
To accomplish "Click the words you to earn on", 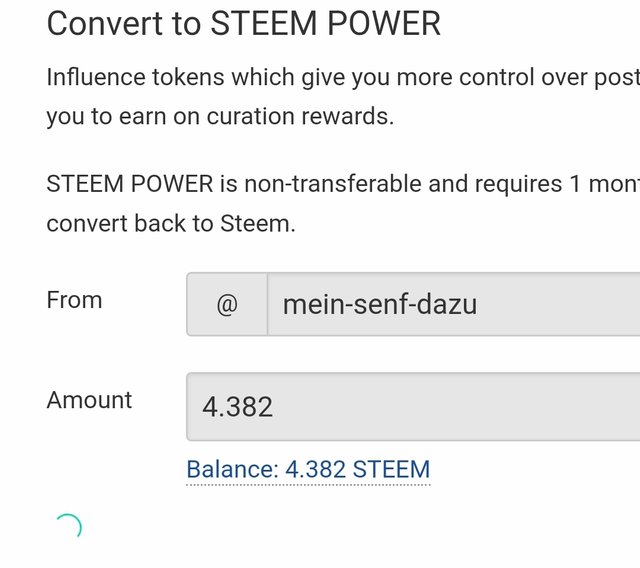I will tap(122, 117).
